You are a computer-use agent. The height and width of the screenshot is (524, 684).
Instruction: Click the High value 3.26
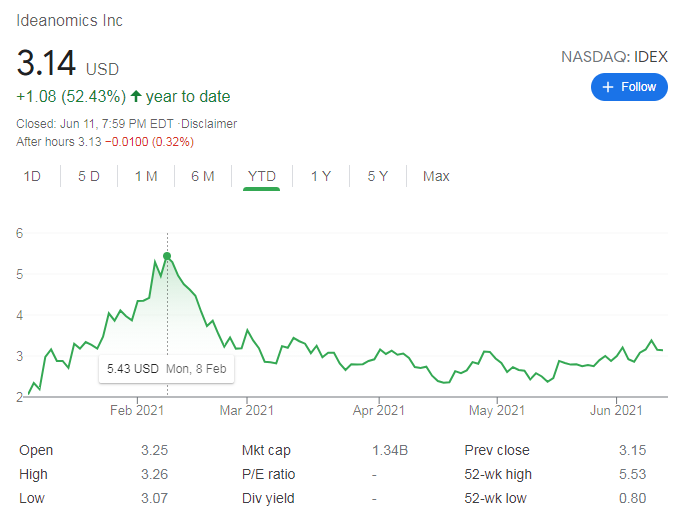click(x=154, y=474)
